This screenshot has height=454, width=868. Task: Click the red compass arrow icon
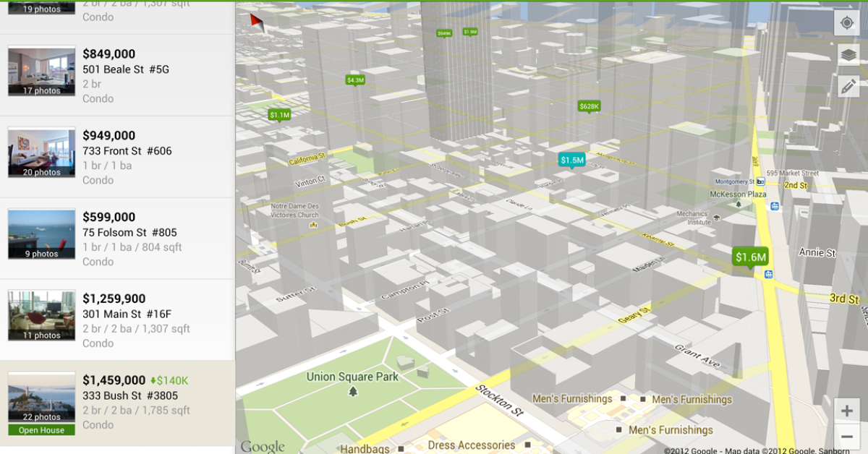point(257,23)
